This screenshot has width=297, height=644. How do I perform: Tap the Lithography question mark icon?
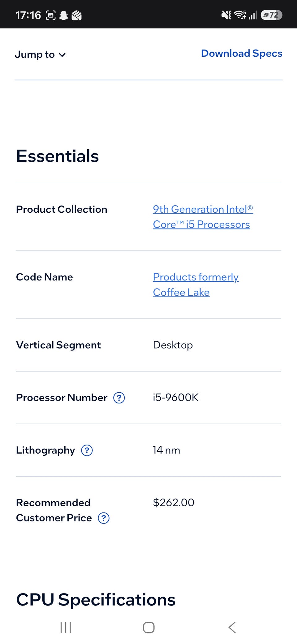pyautogui.click(x=87, y=450)
